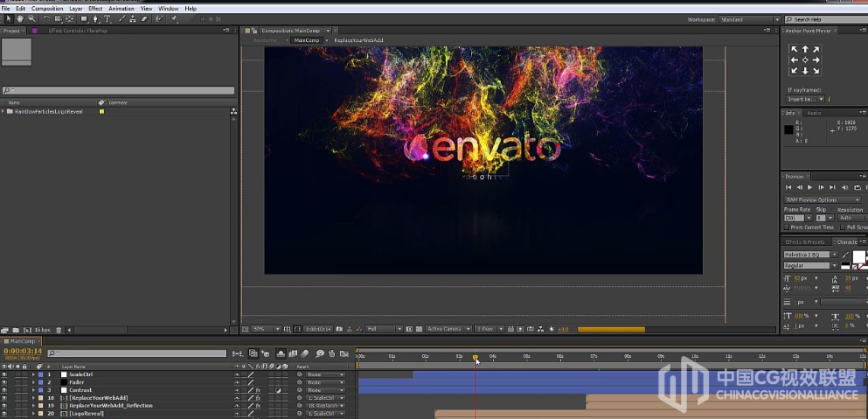Click the 16 bpc color depth button
This screenshot has width=868, height=419.
[43, 330]
